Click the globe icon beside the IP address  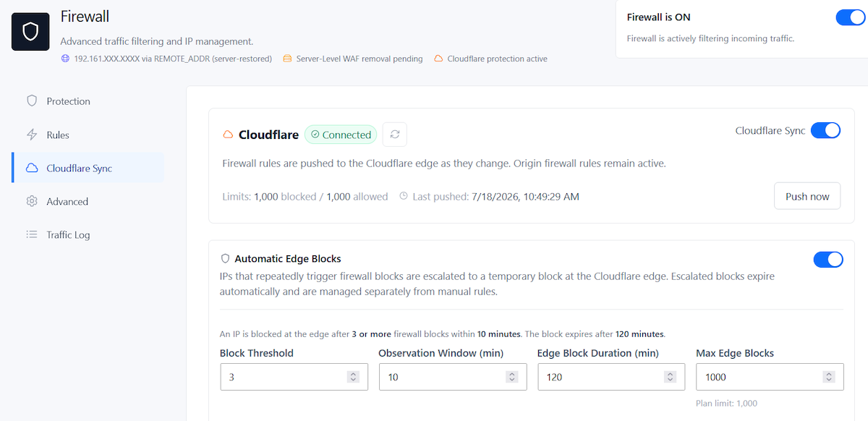[65, 59]
